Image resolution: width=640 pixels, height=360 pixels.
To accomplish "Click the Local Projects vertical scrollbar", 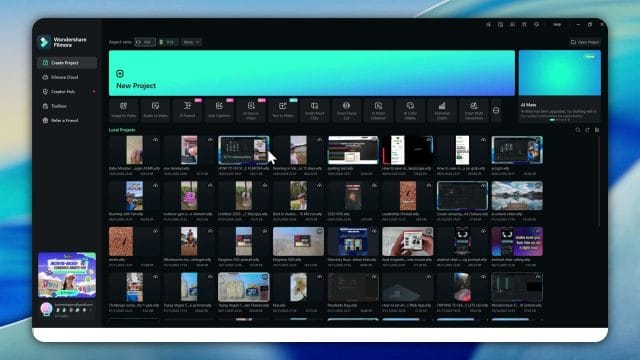I will (x=599, y=182).
